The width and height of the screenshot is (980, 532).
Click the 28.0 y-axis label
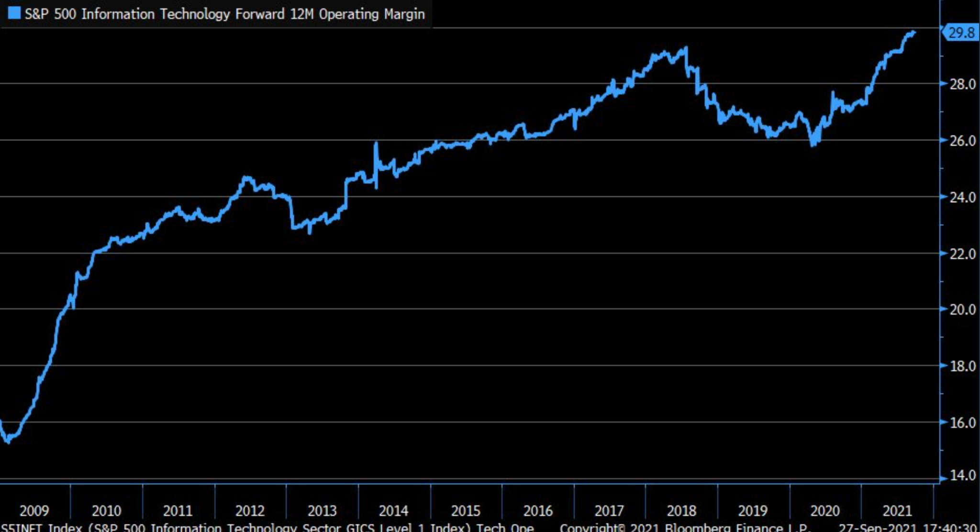[962, 84]
